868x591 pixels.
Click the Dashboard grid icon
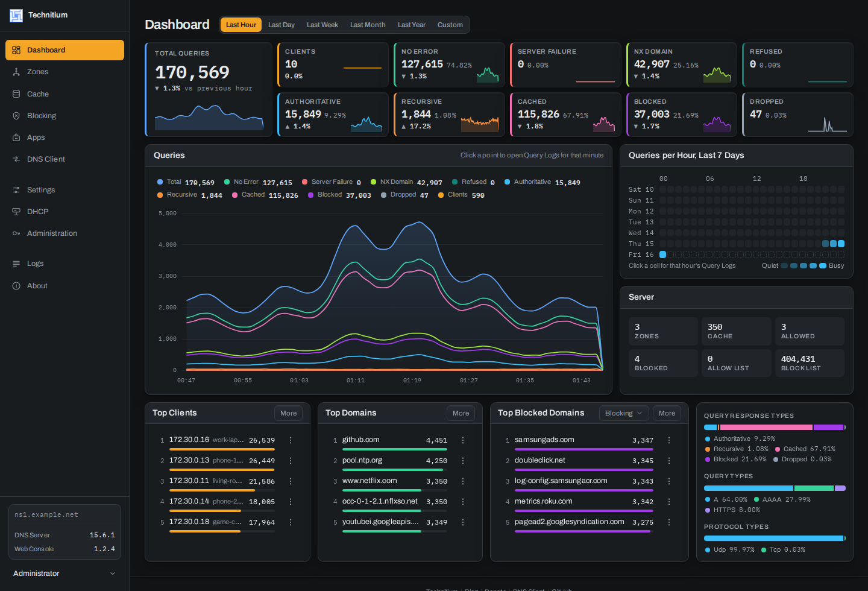[16, 50]
